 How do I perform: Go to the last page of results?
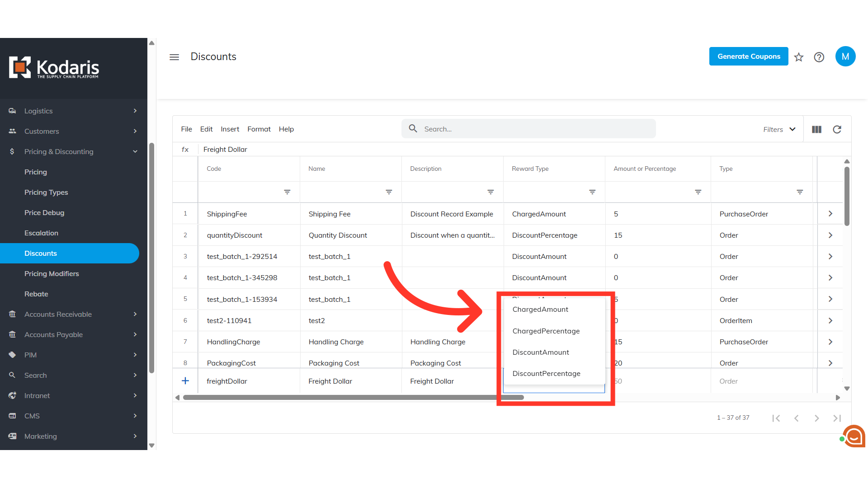pos(837,418)
